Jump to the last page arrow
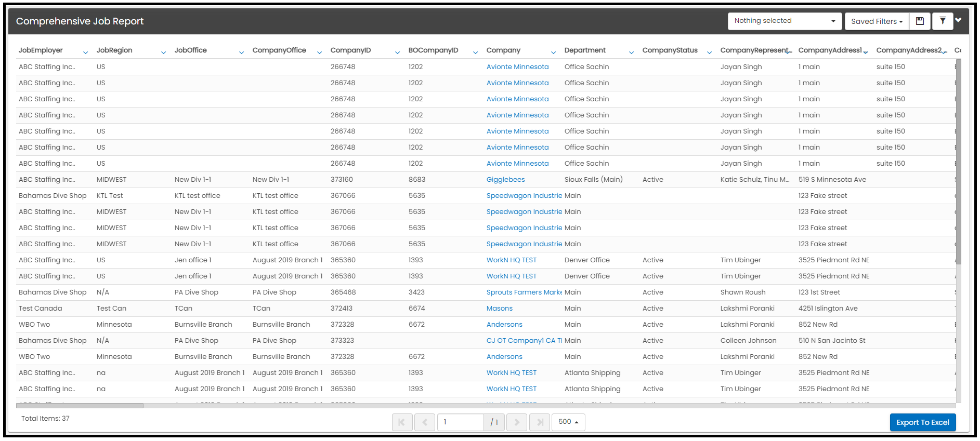 coord(540,422)
